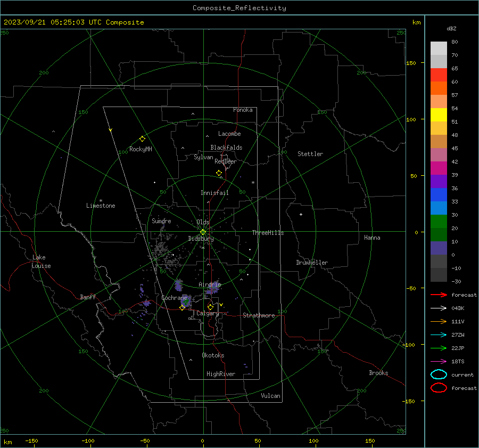Screen dimensions: 479x448
Task: Click the Calgary city label
Action: 208,313
